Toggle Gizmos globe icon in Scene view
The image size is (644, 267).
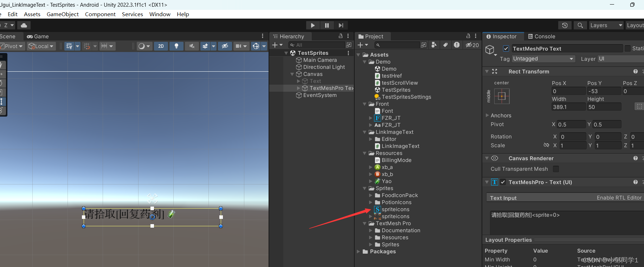pyautogui.click(x=256, y=46)
